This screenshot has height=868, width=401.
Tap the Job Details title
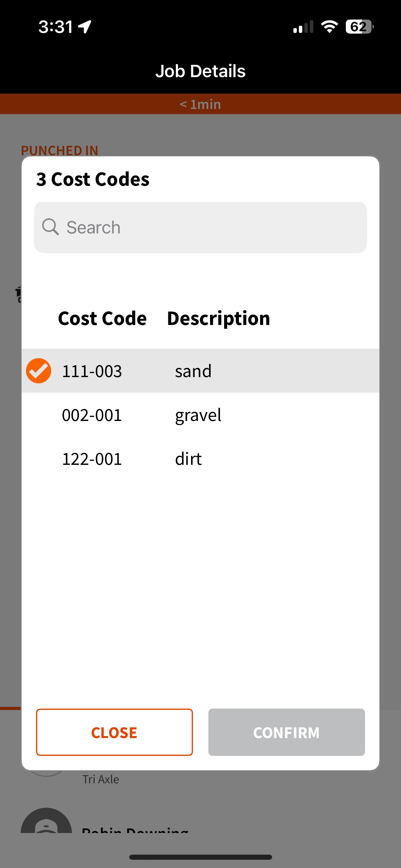coord(200,71)
